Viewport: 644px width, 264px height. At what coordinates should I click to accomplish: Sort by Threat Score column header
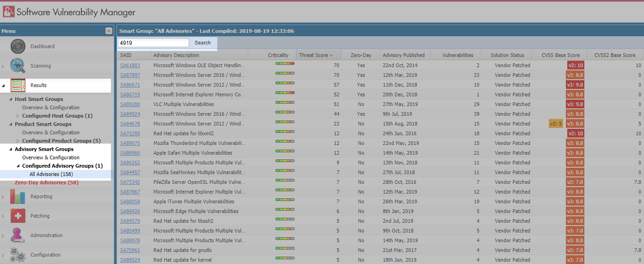[x=318, y=55]
